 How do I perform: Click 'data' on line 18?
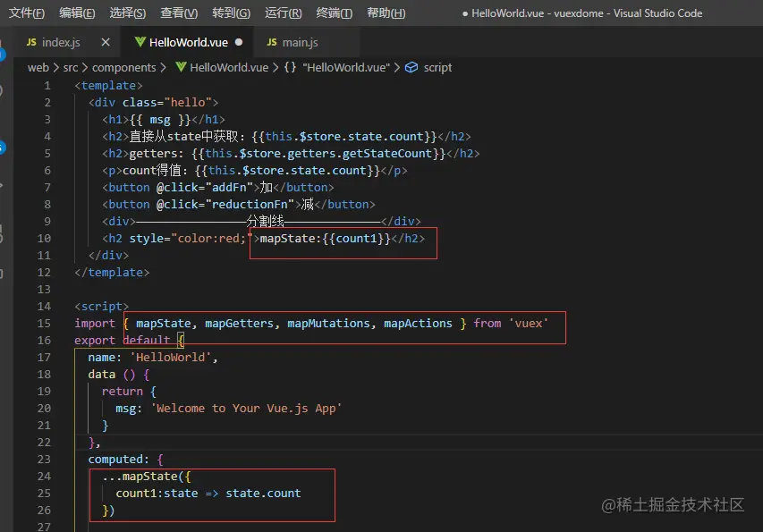tap(102, 375)
